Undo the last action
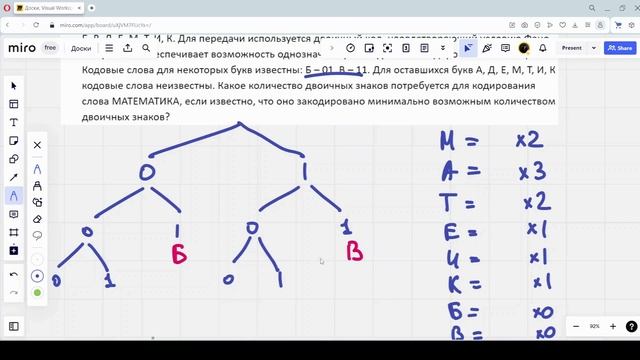Viewport: 640px width, 360px height. click(x=14, y=274)
